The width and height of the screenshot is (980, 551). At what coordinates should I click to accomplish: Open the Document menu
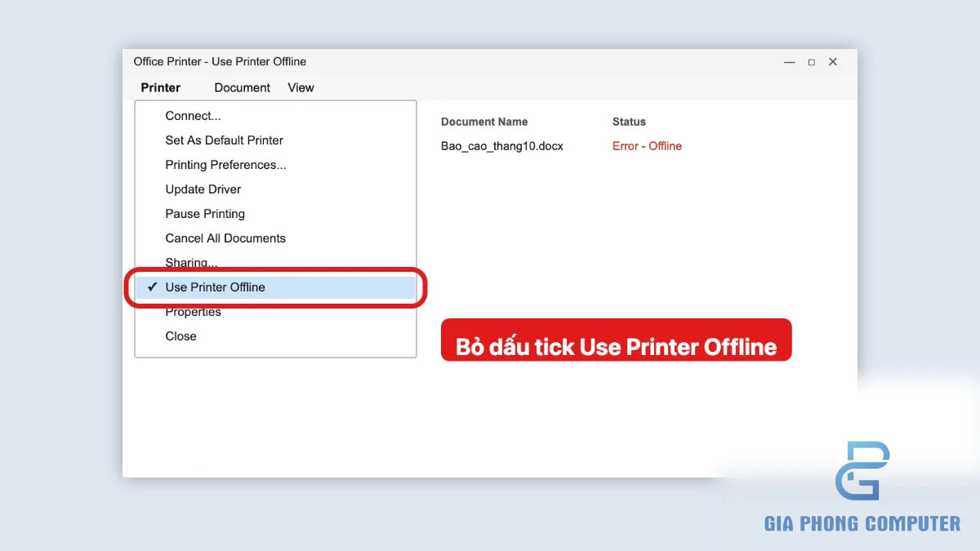(x=242, y=87)
